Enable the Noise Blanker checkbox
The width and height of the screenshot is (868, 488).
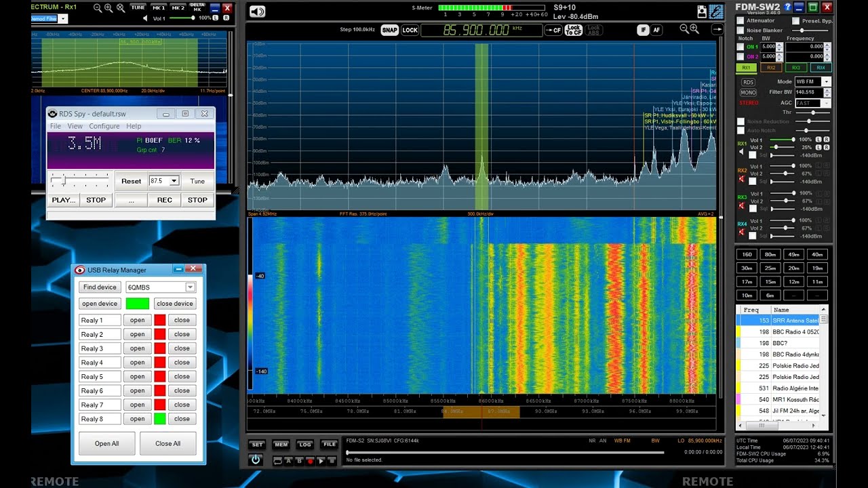click(741, 30)
